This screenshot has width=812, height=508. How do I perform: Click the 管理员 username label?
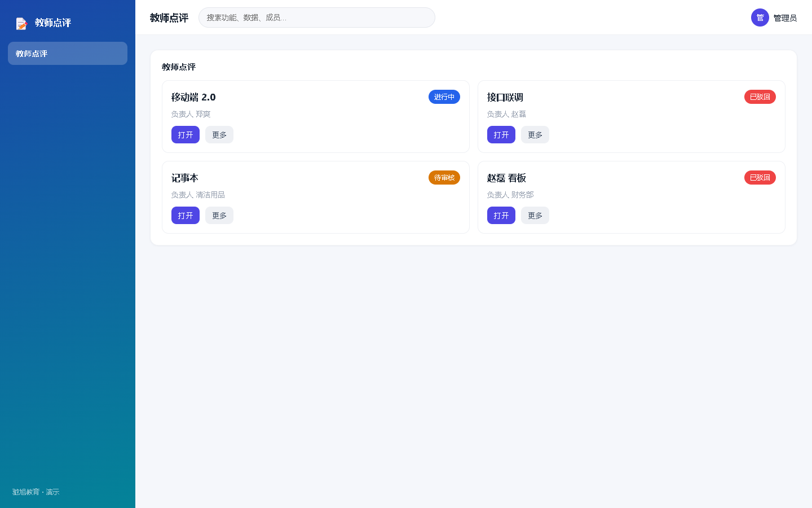785,18
